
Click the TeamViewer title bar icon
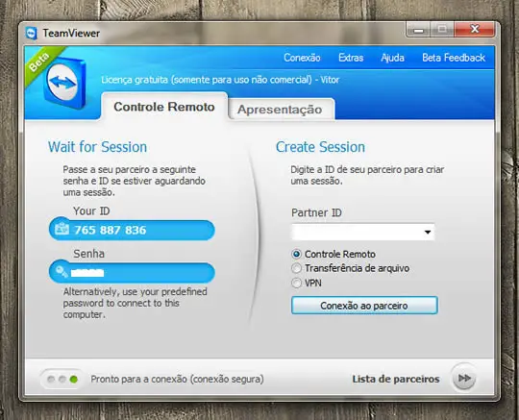[x=31, y=33]
